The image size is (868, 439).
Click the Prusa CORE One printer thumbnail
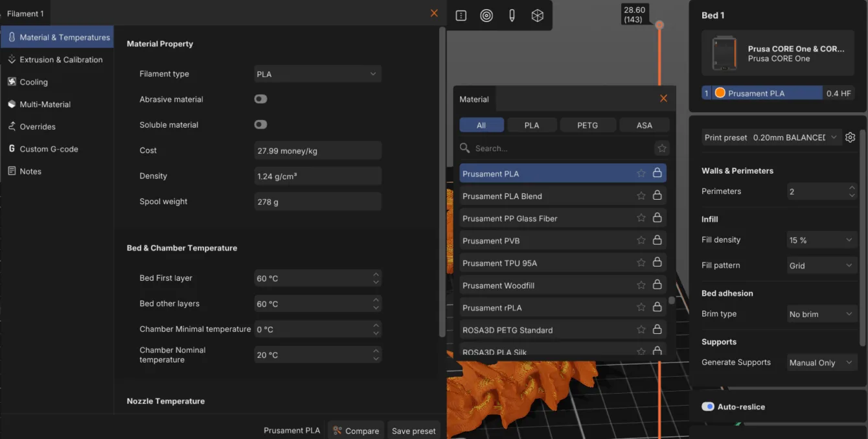click(x=724, y=53)
